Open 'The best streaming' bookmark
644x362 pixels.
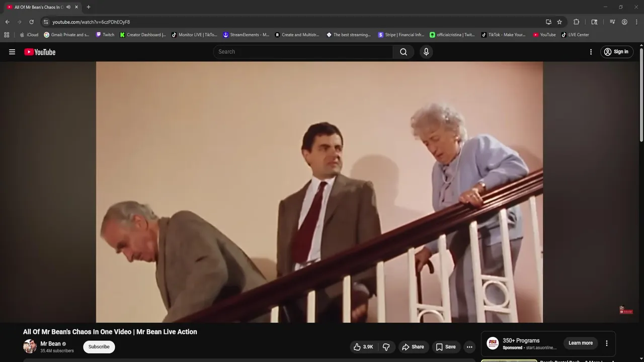pos(349,35)
